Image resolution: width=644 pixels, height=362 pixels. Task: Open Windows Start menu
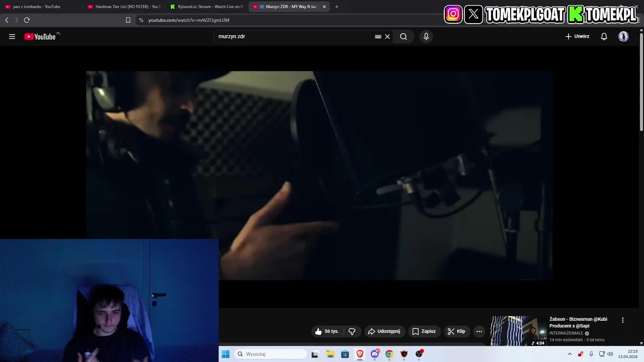click(225, 354)
